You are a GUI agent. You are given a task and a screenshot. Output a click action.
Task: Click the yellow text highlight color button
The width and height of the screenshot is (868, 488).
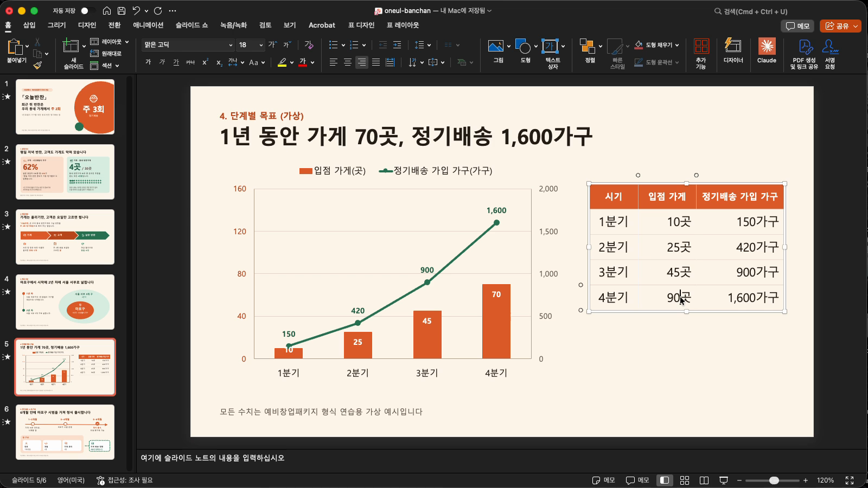282,62
